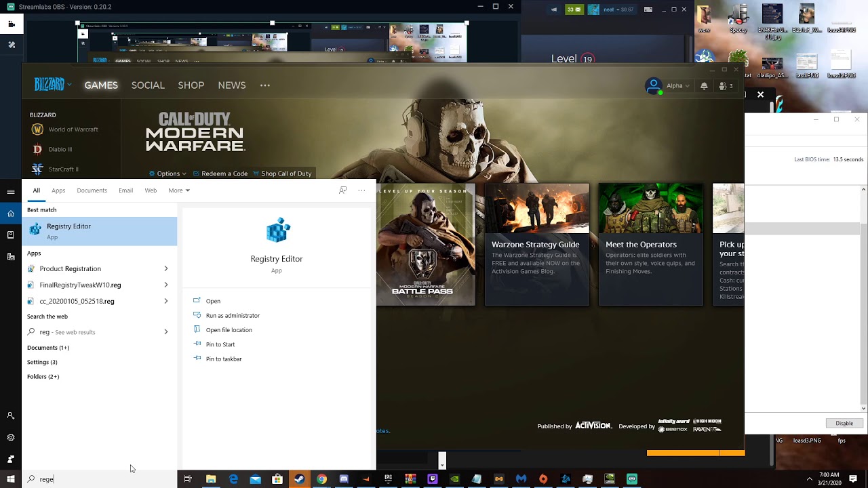The height and width of the screenshot is (488, 868).
Task: Open the NEWS tab in Battle.net
Action: (x=232, y=85)
